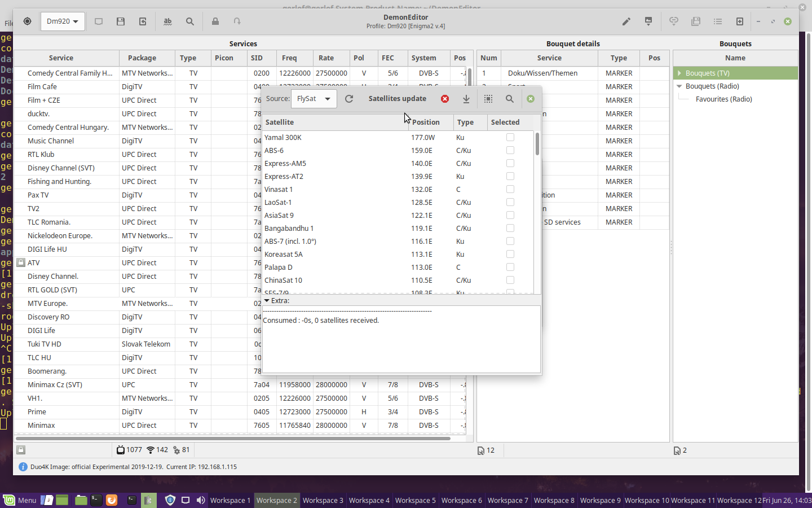Check the LaoSat-1 selected box
Viewport: 812px width, 508px height.
tap(510, 202)
